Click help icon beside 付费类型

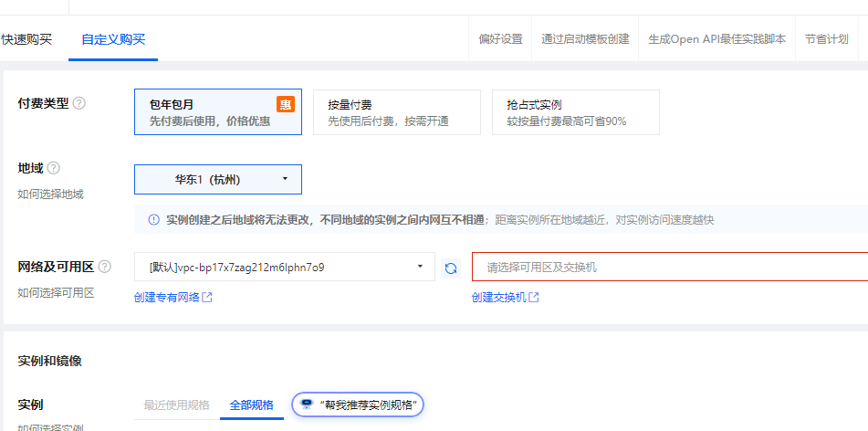tap(79, 103)
